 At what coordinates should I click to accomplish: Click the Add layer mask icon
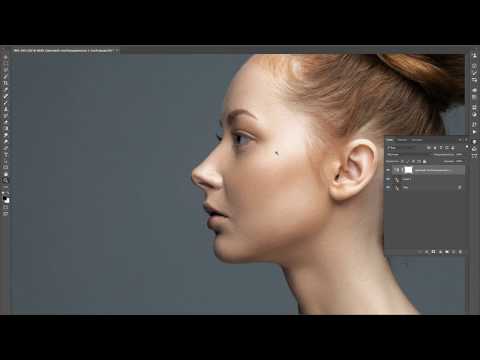point(433,252)
